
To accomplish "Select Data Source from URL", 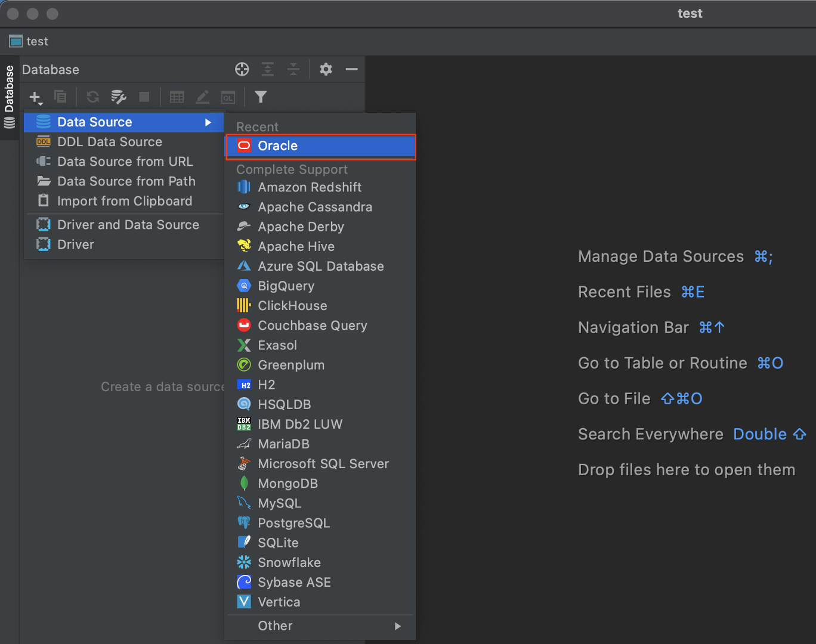I will 124,162.
